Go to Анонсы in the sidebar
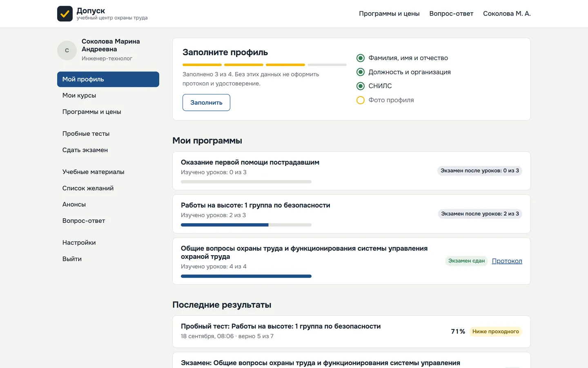 (x=108, y=204)
